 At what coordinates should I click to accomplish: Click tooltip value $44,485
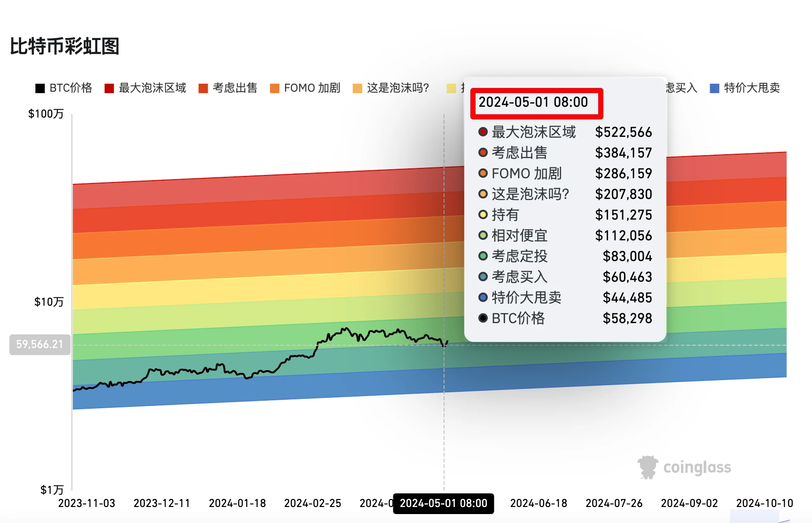pyautogui.click(x=627, y=298)
